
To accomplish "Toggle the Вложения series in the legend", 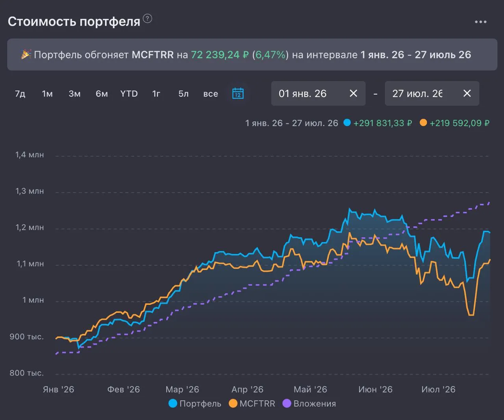I will click(309, 403).
